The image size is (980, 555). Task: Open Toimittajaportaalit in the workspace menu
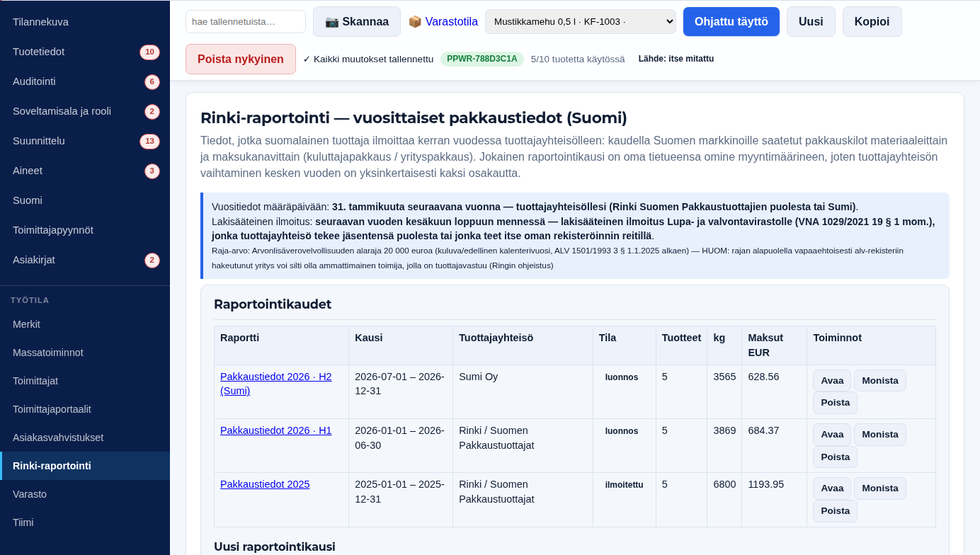85,409
